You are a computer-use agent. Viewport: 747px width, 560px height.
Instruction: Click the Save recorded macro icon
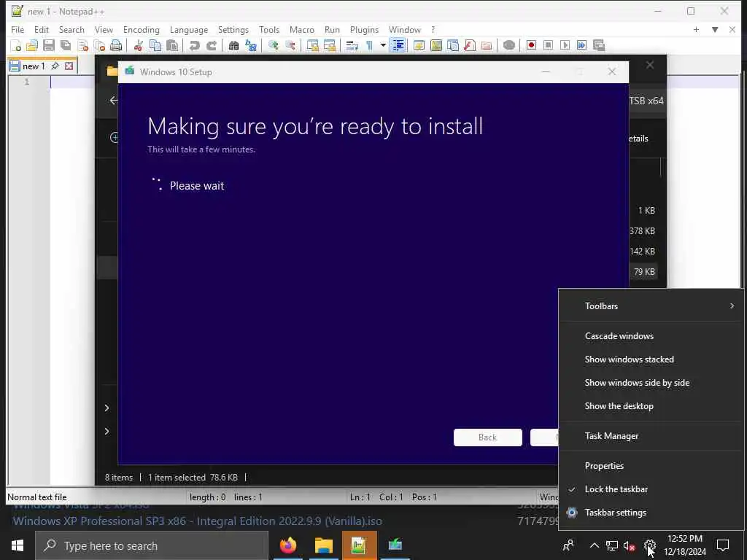coord(599,45)
